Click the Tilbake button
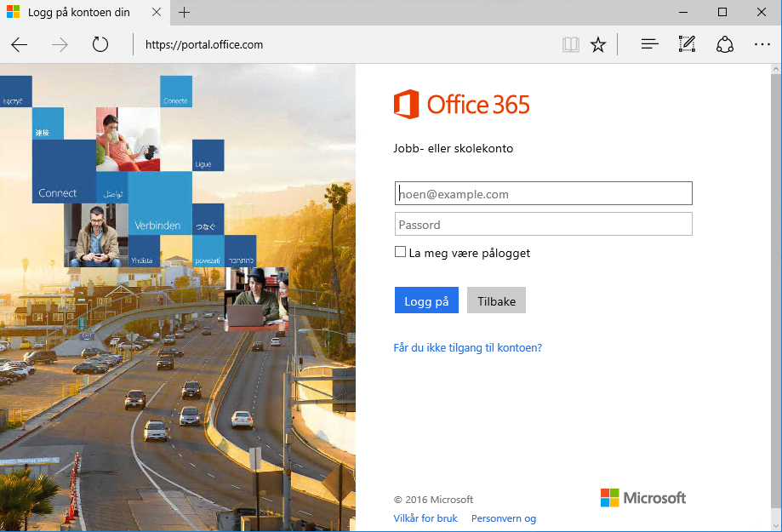 tap(496, 300)
